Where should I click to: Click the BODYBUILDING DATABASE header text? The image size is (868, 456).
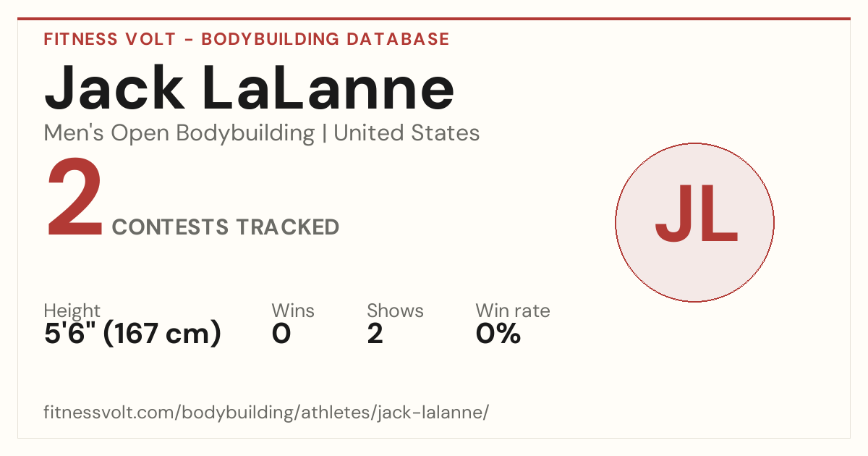click(325, 39)
